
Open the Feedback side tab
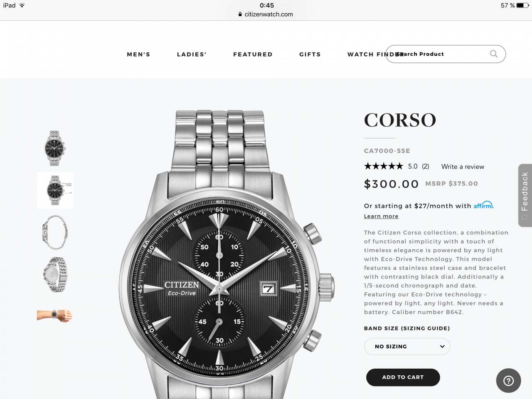tap(525, 195)
